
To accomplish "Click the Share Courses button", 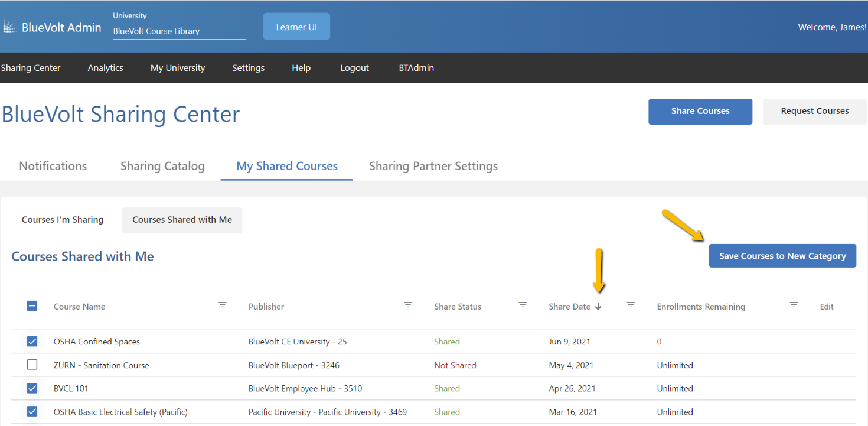I will tap(700, 111).
